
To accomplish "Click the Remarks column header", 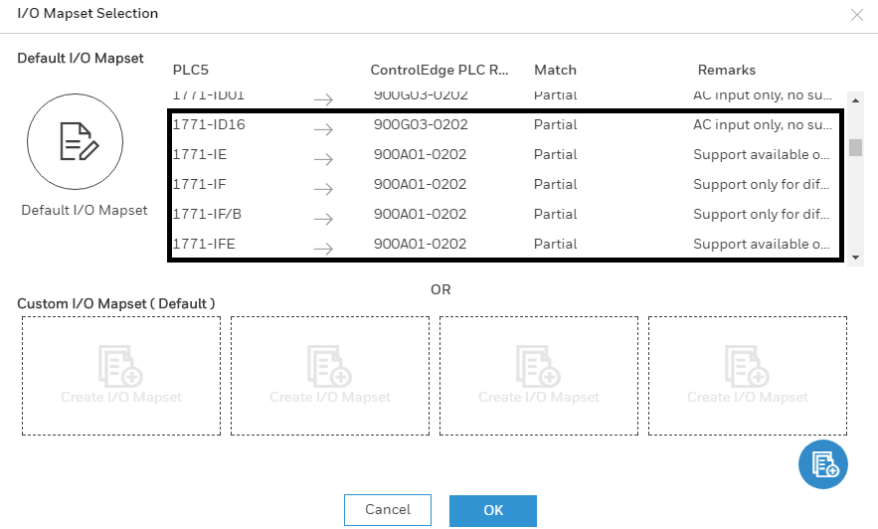I will 726,70.
